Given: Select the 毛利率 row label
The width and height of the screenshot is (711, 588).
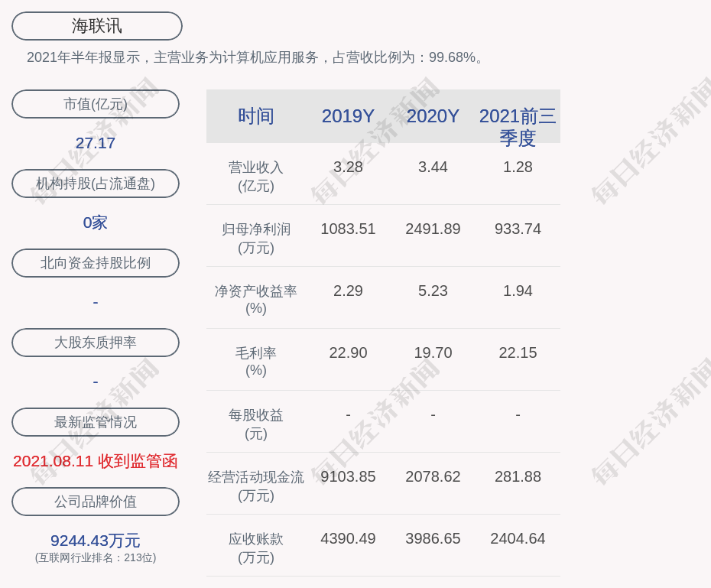Looking at the screenshot, I should click(x=256, y=361).
